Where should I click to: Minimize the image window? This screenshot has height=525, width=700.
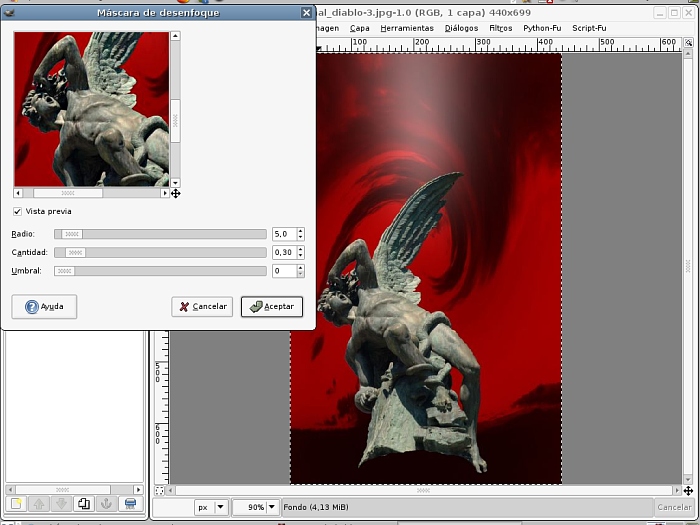660,13
